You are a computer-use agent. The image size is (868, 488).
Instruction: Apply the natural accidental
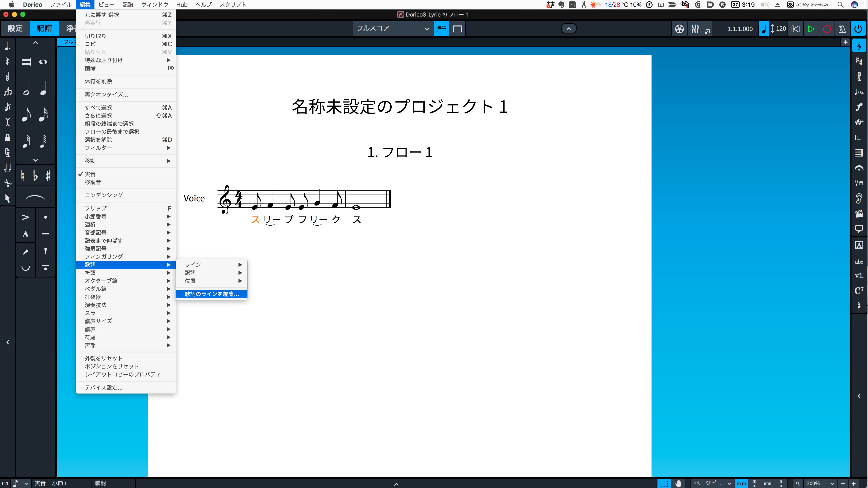pyautogui.click(x=23, y=176)
